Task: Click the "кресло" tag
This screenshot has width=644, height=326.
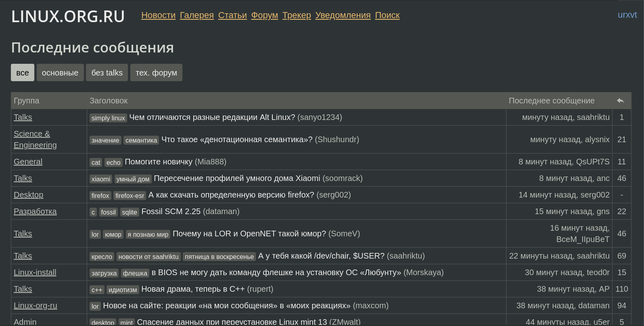Action: click(102, 256)
